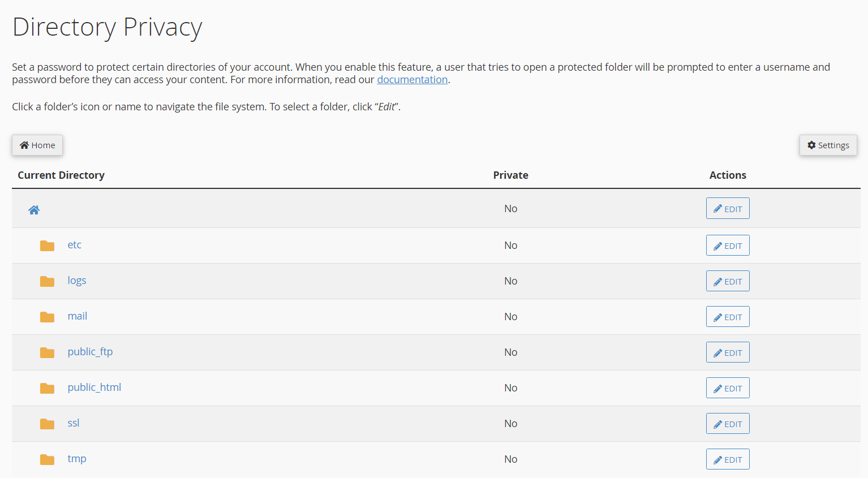Click the home icon inside the Home button
Image resolution: width=868 pixels, height=478 pixels.
pos(23,145)
